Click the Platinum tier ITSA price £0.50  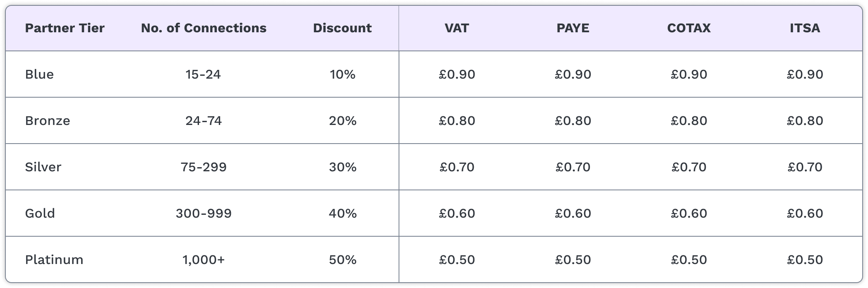coord(805,260)
